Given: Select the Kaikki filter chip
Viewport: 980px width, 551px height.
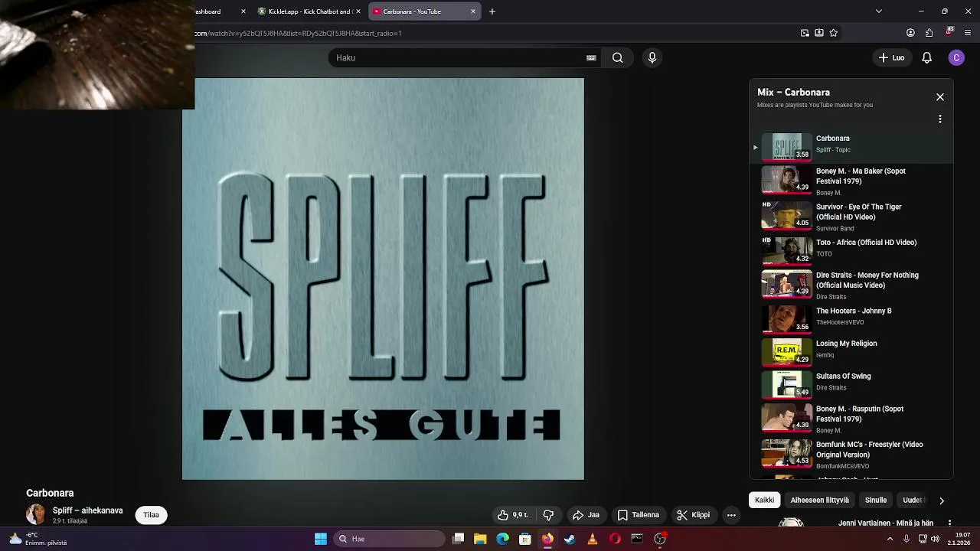Looking at the screenshot, I should point(764,500).
